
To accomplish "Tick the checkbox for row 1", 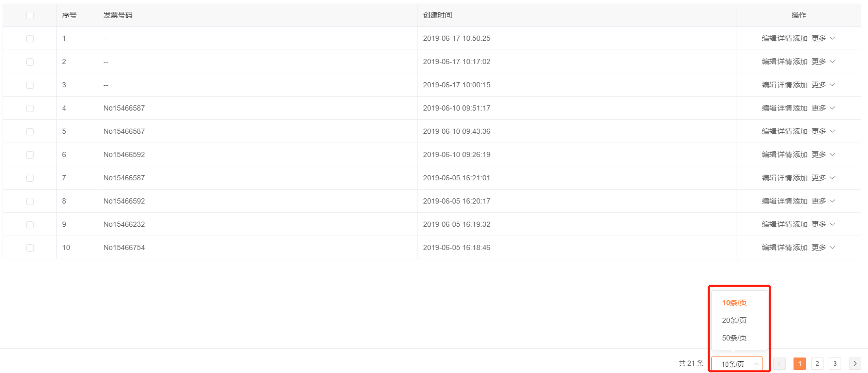I will (30, 39).
